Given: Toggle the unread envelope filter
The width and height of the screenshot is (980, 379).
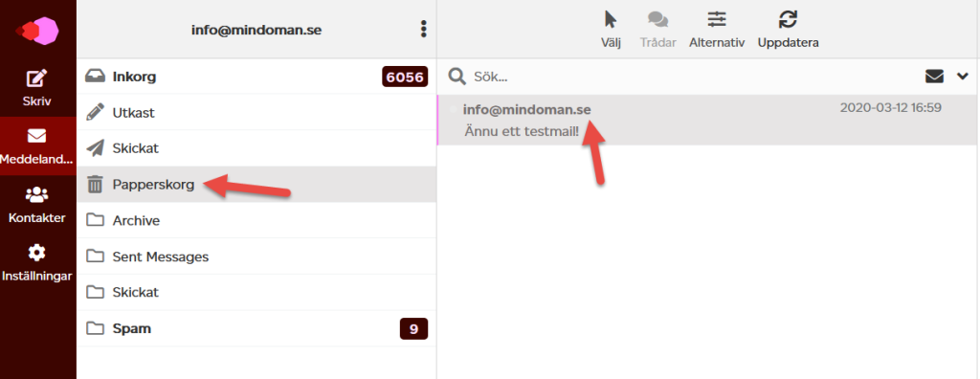Looking at the screenshot, I should 934,77.
